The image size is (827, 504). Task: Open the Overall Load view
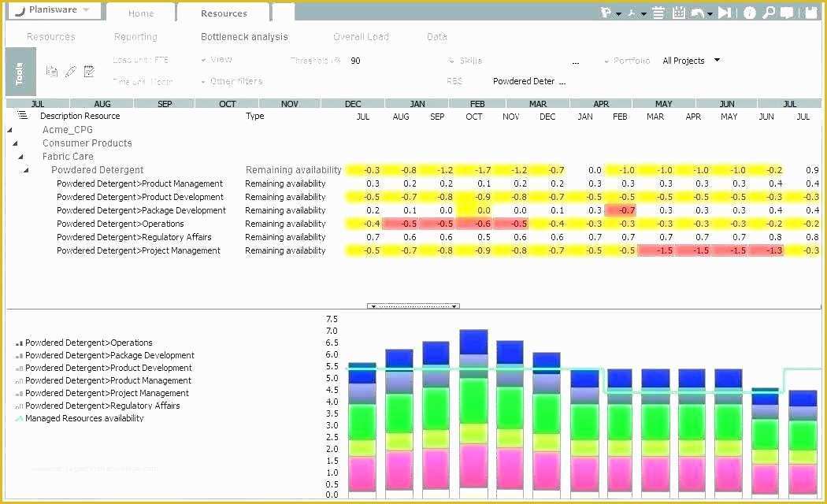click(361, 37)
